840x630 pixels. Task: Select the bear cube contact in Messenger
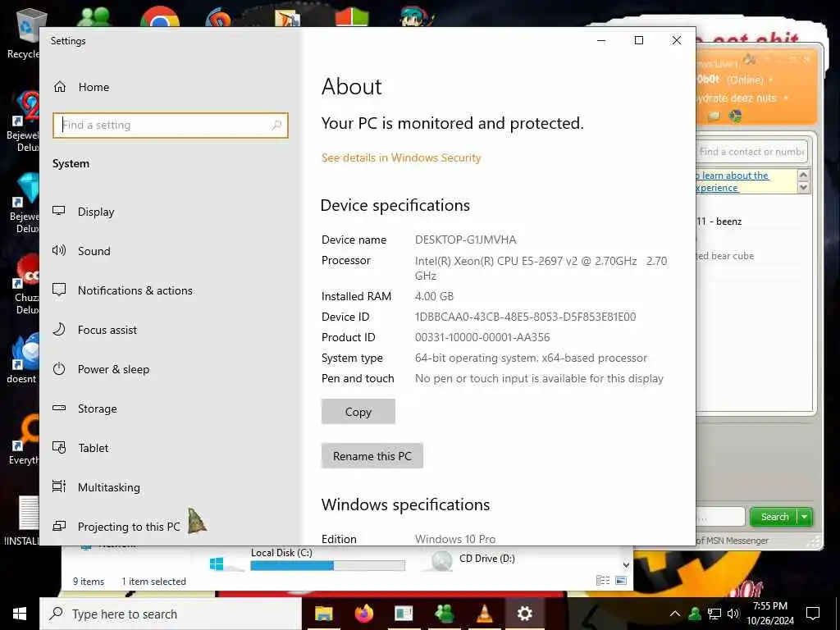(x=725, y=256)
